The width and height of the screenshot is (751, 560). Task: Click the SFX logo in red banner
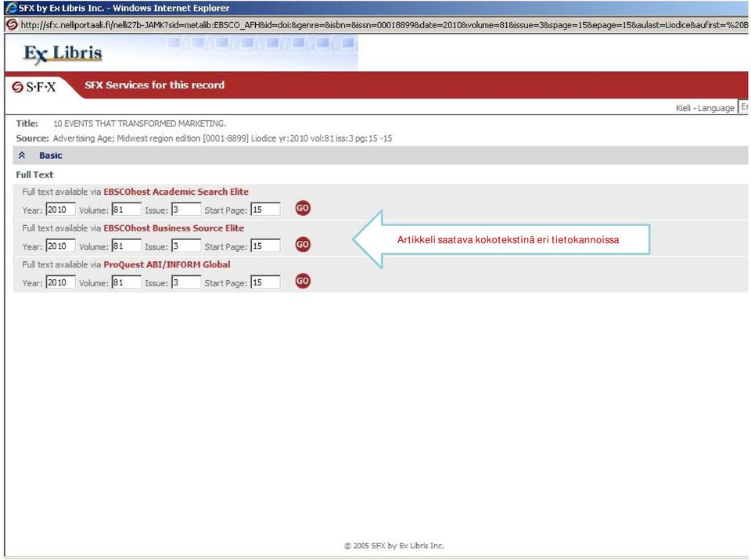click(x=34, y=87)
